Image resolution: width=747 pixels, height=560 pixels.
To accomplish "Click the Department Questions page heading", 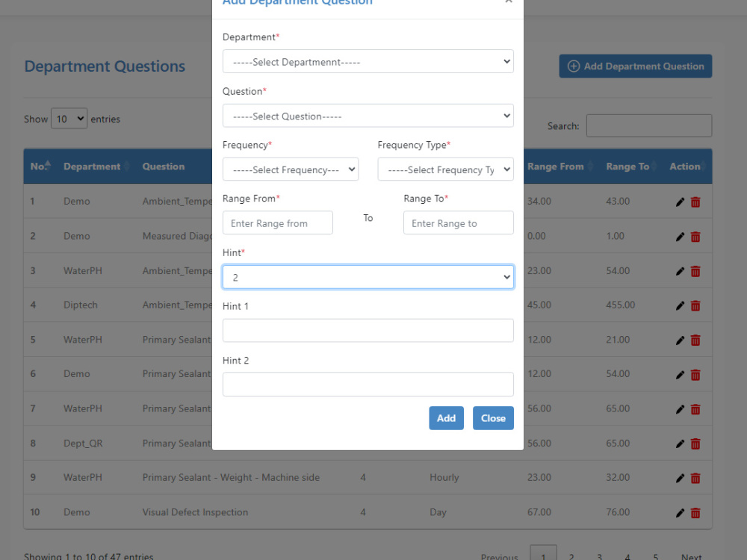I will click(x=105, y=66).
